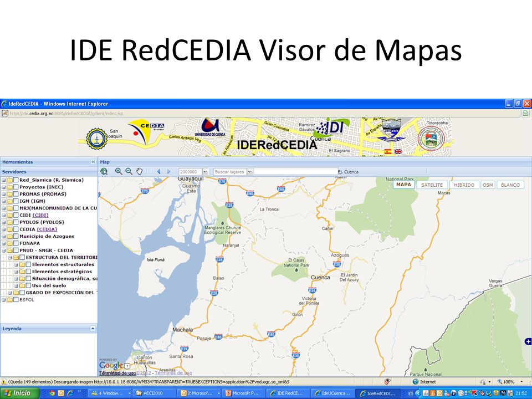Check the FONAPA checkbox
Image resolution: width=532 pixels, height=399 pixels.
[16, 243]
